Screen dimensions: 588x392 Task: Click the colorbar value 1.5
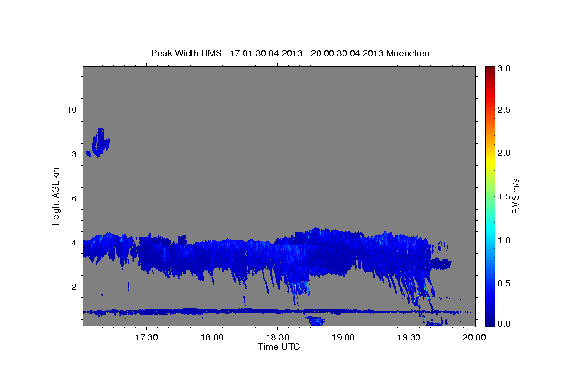point(505,196)
